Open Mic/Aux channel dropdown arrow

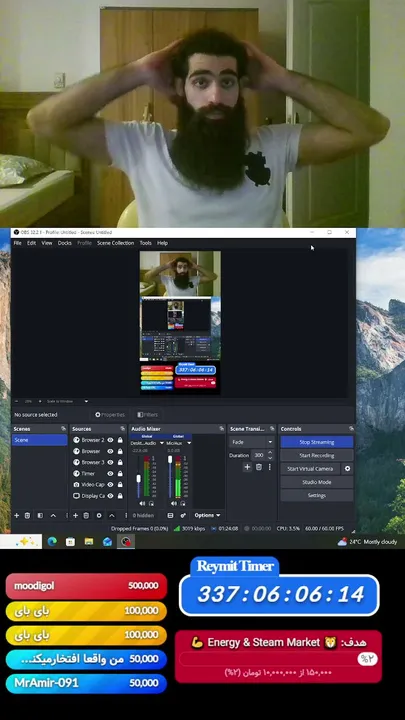point(189,443)
